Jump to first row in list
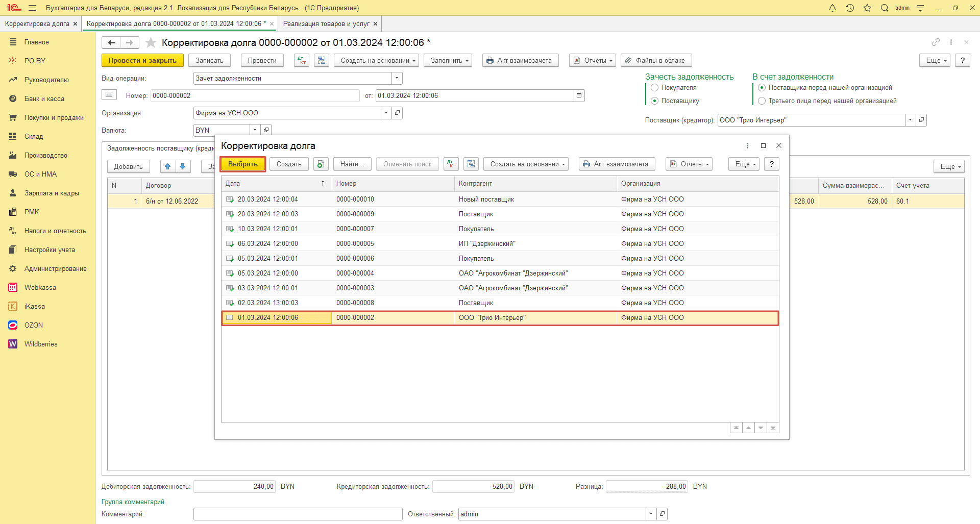Image resolution: width=980 pixels, height=524 pixels. [x=736, y=428]
